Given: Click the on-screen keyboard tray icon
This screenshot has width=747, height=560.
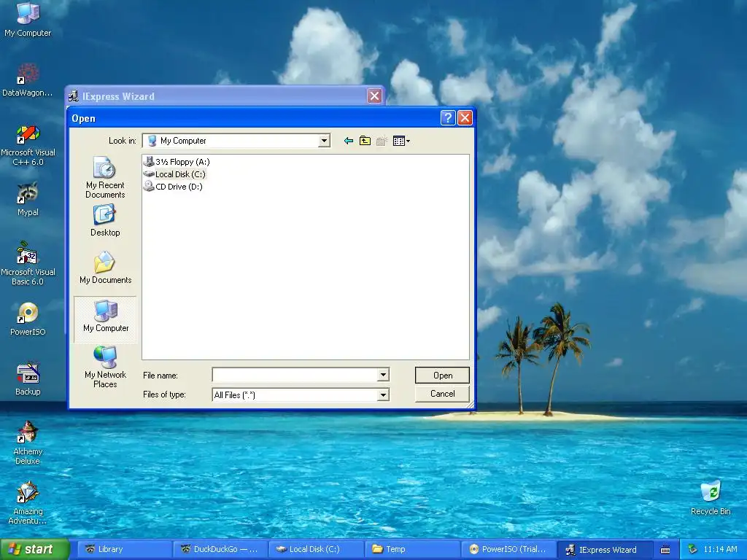Looking at the screenshot, I should tap(665, 550).
